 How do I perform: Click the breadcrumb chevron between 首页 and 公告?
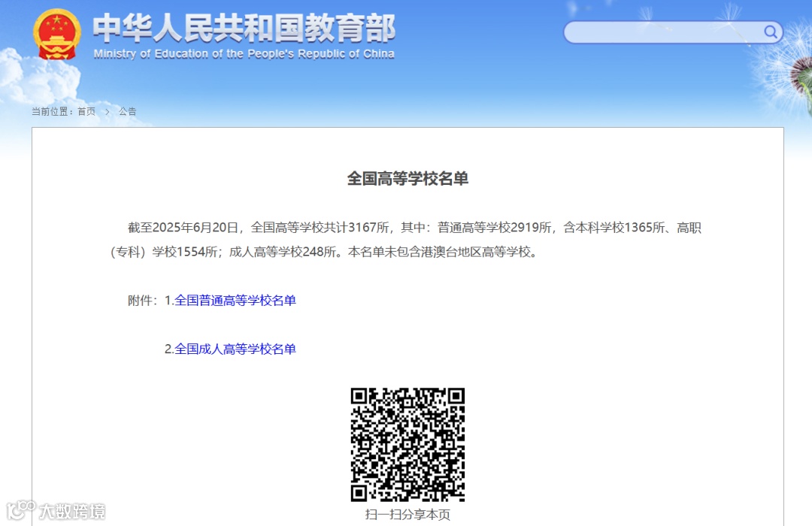click(x=108, y=111)
